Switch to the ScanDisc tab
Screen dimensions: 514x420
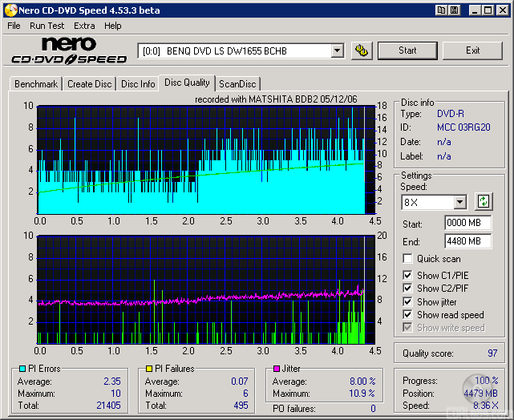point(237,84)
